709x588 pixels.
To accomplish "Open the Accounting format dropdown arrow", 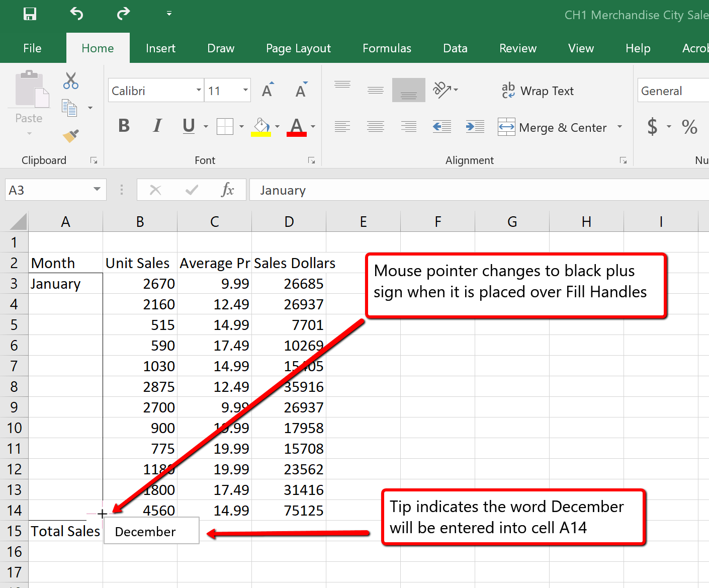I will tap(669, 126).
